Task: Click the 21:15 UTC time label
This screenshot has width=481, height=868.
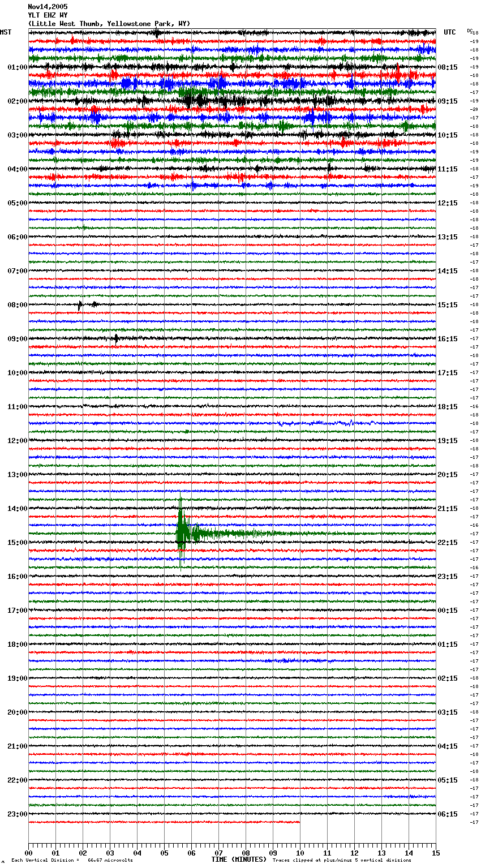Action: point(448,509)
